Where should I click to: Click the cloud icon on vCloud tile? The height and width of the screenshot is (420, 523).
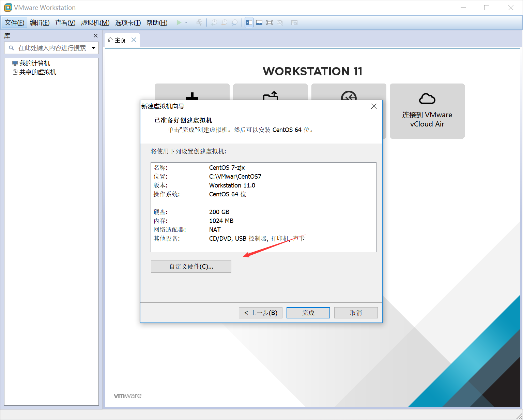tap(427, 99)
